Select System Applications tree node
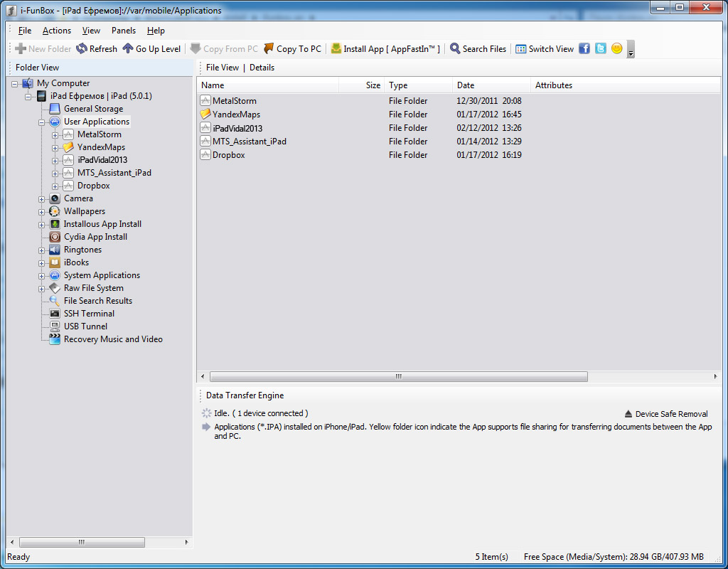The image size is (728, 569). point(102,275)
